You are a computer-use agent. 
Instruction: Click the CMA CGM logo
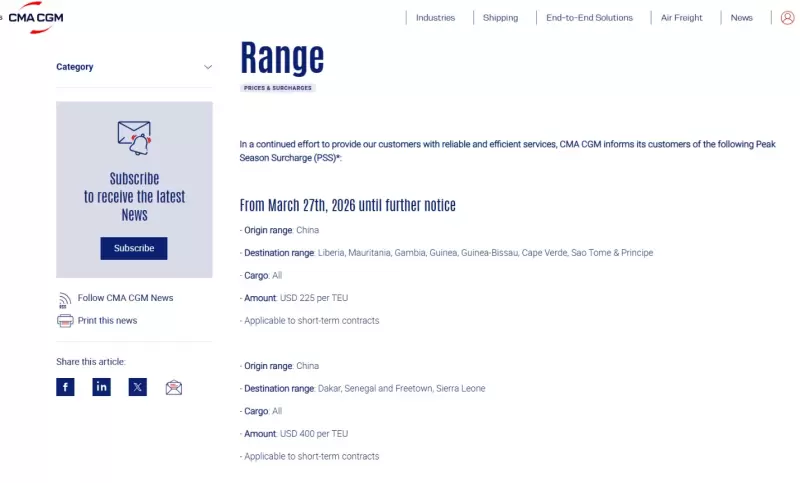pyautogui.click(x=35, y=16)
